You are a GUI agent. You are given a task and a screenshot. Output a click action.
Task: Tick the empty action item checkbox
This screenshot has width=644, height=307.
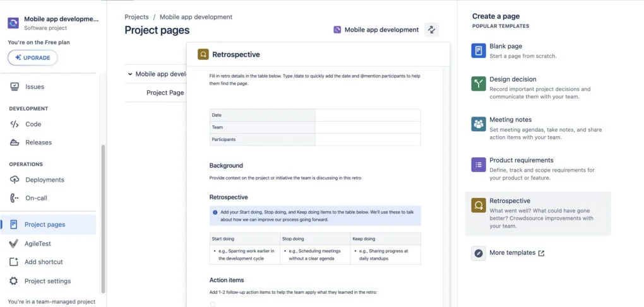click(x=212, y=304)
